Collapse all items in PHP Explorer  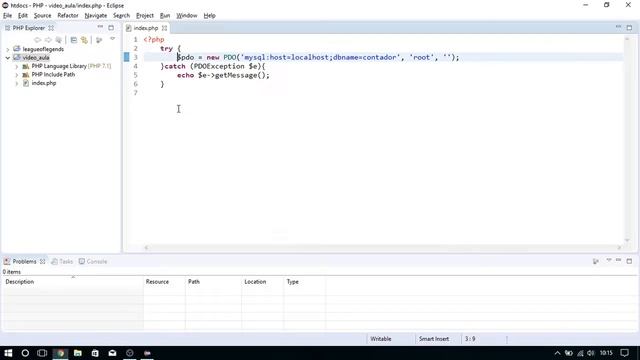74,40
